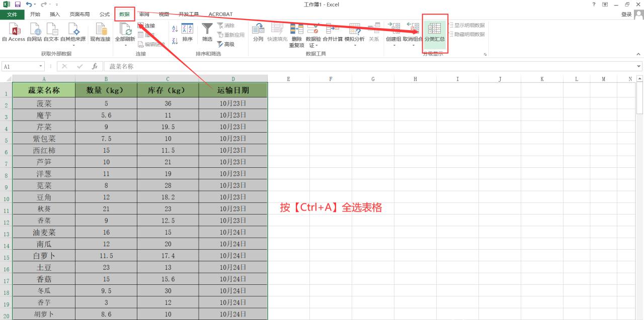This screenshot has width=644, height=320.
Task: Select column header E
Action: [288, 79]
